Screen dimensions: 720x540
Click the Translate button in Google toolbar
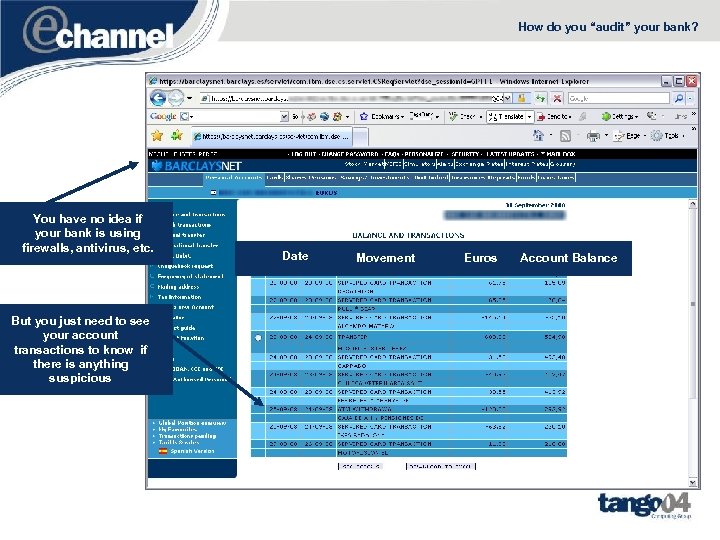tap(506, 117)
